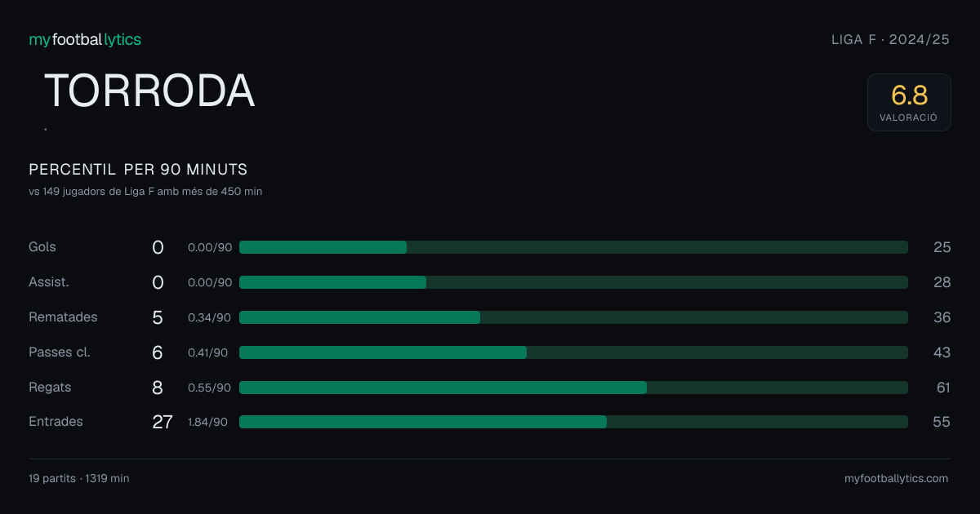Click the Regats percentile number 61

[943, 388]
